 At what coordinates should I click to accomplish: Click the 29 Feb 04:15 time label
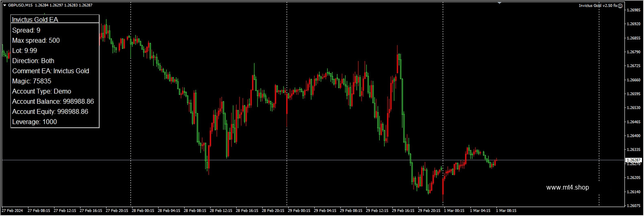click(x=326, y=211)
